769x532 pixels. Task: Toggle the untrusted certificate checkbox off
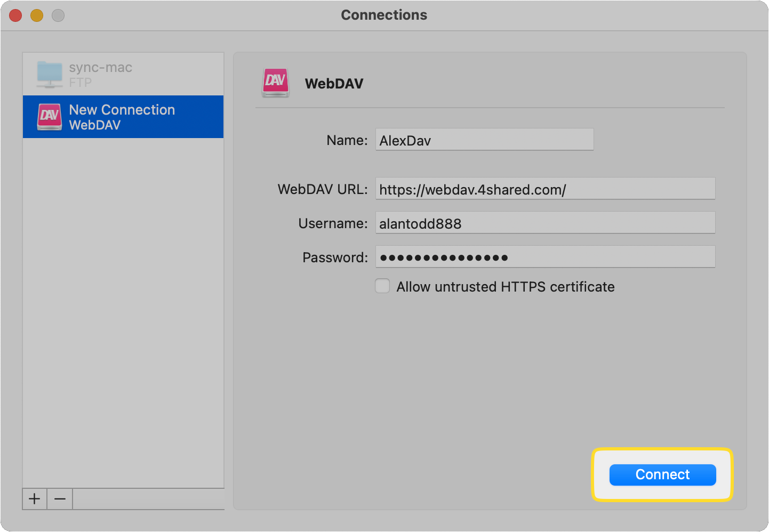point(382,286)
